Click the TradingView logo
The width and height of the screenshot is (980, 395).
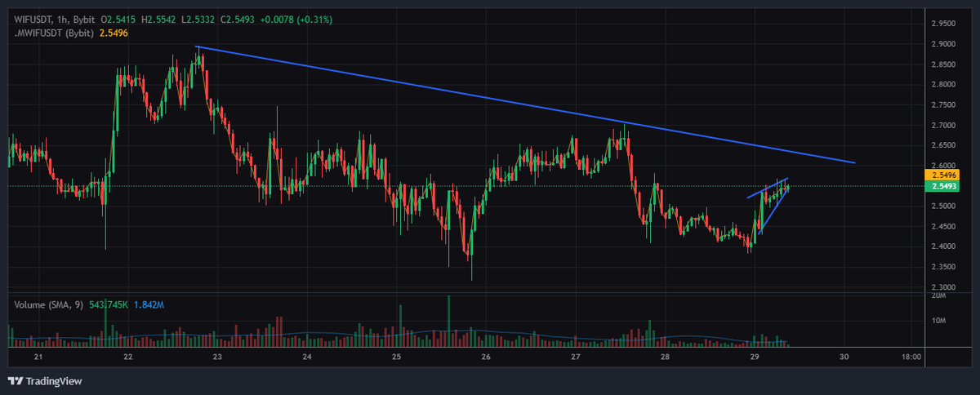coord(45,381)
